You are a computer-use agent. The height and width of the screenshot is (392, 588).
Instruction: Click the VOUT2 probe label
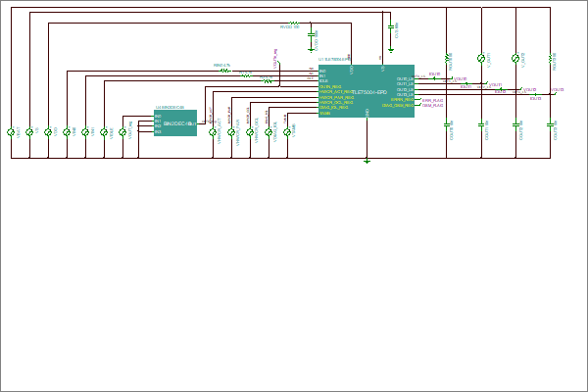529,90
